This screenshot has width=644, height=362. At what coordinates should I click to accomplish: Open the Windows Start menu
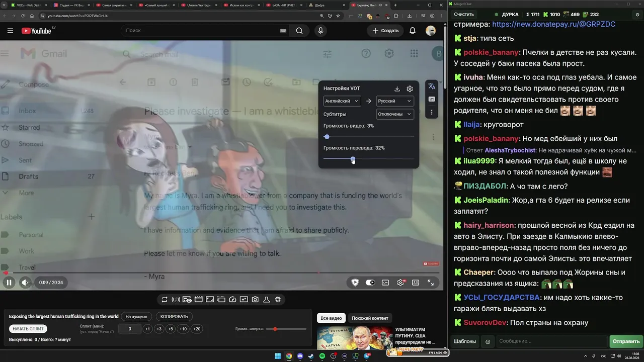coord(278,356)
